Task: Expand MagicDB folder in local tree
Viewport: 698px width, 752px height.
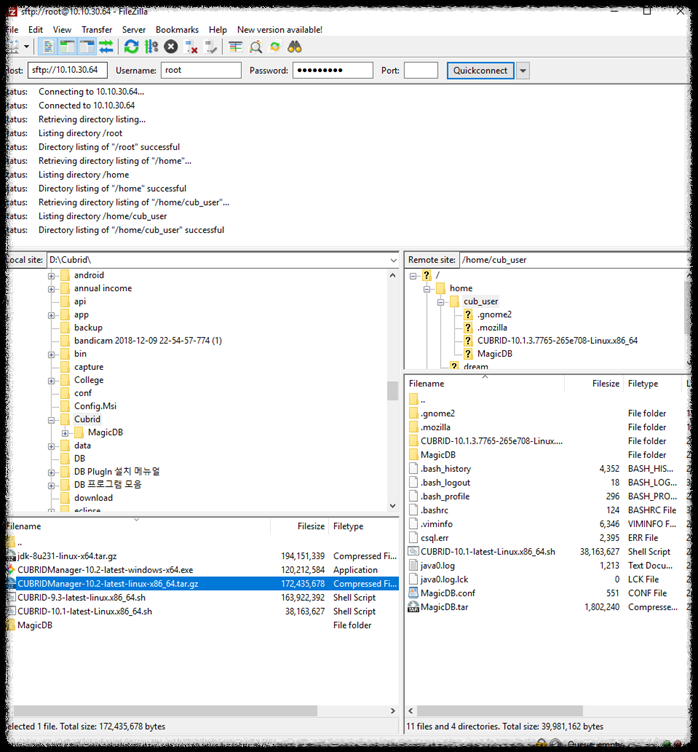Action: [x=65, y=433]
